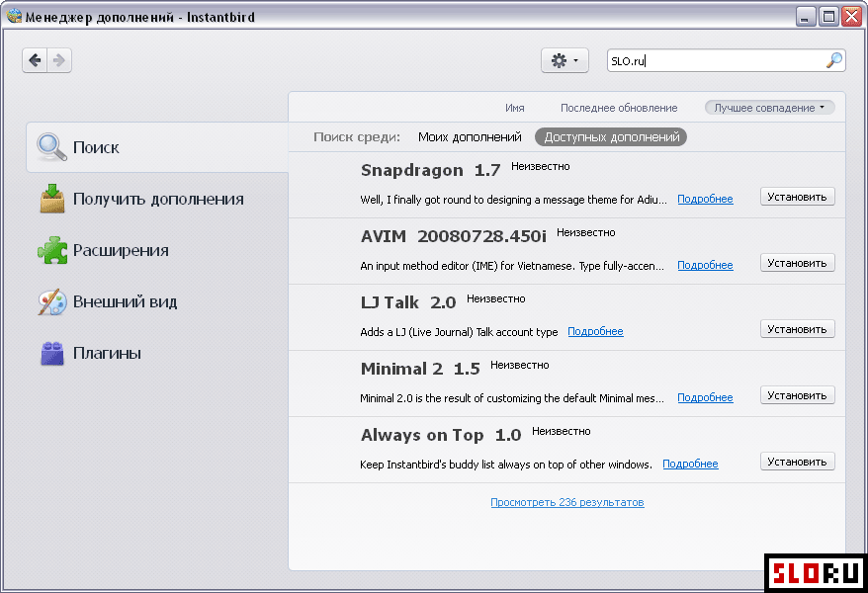This screenshot has height=593, width=868.
Task: Open the Поиск category
Action: (x=157, y=147)
